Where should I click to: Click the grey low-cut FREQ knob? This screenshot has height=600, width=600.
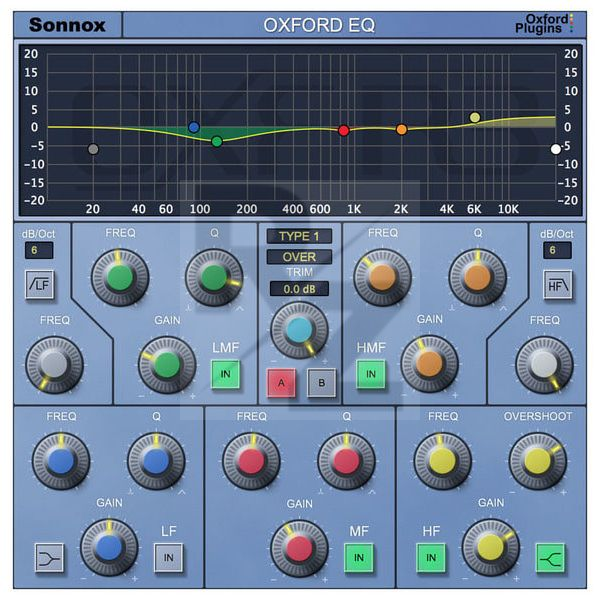point(54,365)
